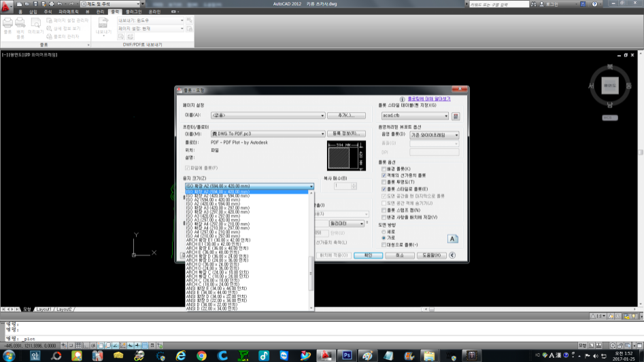Open the AutoCAD application menu button
This screenshot has height=362, width=644.
click(5, 5)
